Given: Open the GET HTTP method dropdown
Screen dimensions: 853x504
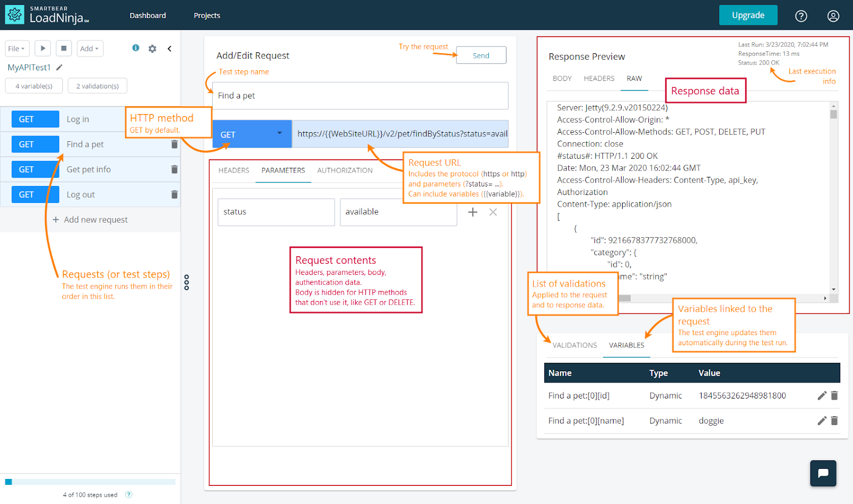Looking at the screenshot, I should pyautogui.click(x=252, y=134).
